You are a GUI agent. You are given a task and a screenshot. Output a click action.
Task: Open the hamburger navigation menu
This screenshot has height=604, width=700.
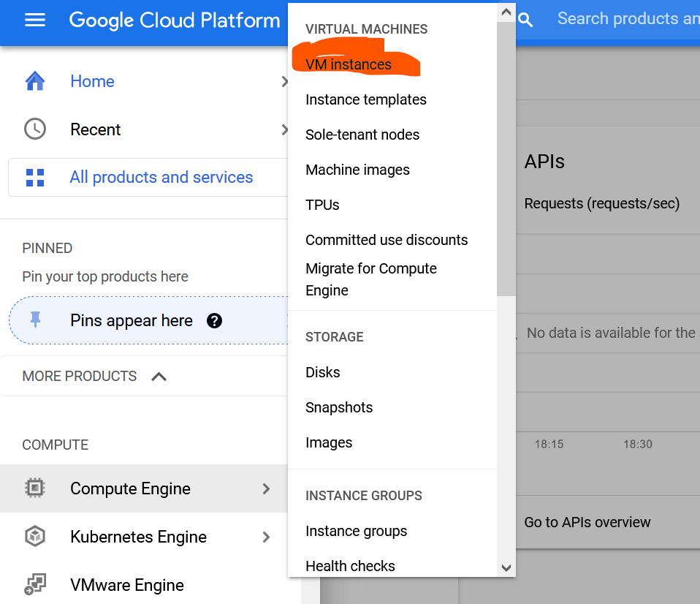tap(35, 20)
